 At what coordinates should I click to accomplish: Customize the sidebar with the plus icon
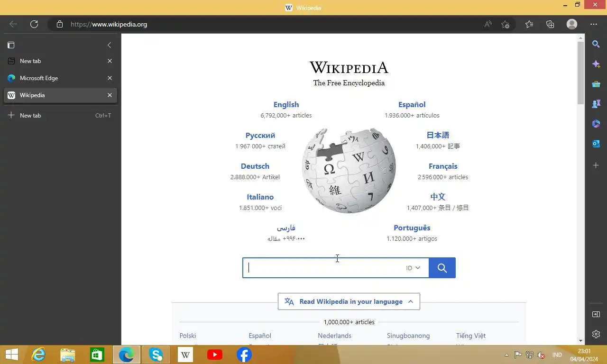(596, 165)
